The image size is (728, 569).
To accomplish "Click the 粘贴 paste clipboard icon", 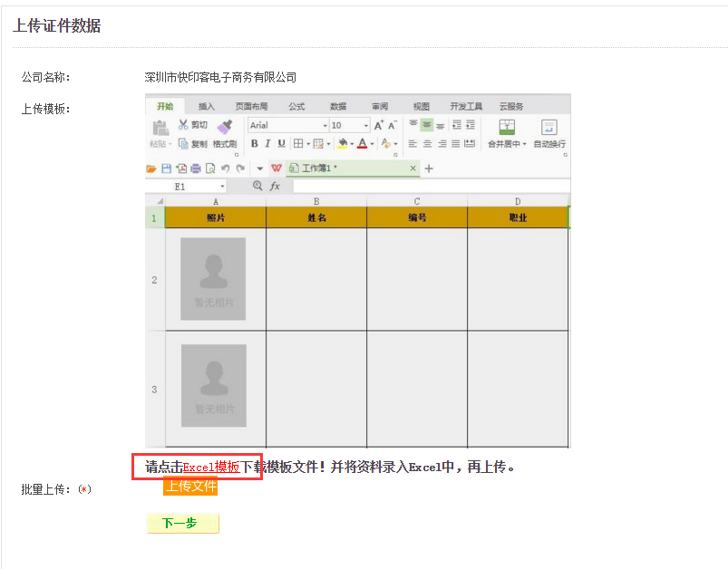I will (160, 128).
